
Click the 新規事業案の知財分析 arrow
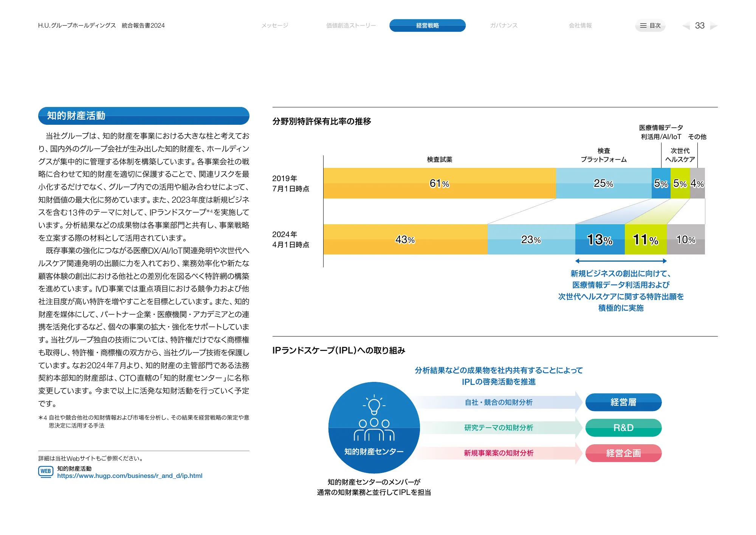coord(499,453)
